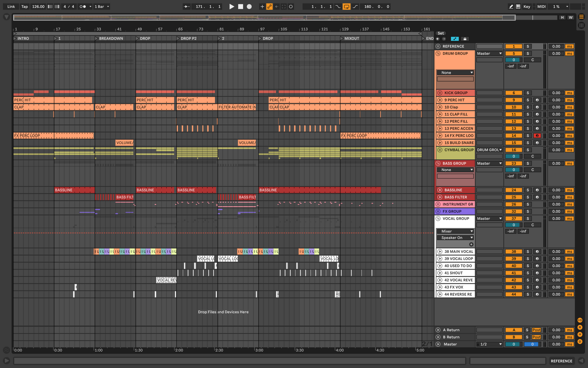Switch on MIDI map mode
The height and width of the screenshot is (368, 588).
(542, 7)
